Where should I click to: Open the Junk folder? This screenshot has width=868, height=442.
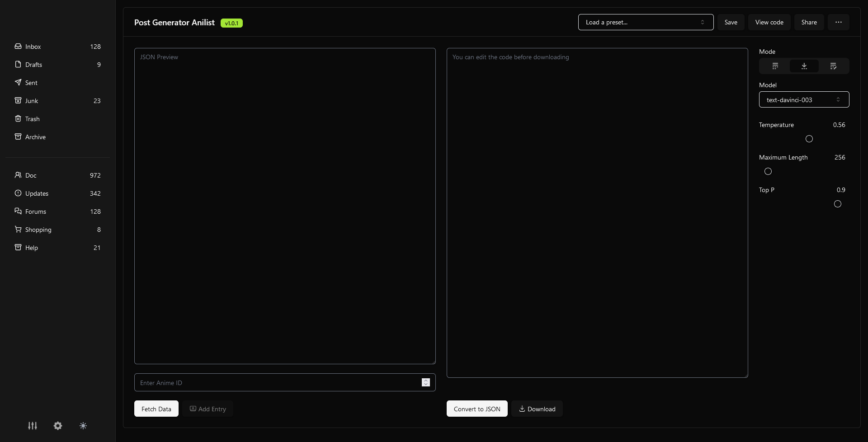pyautogui.click(x=58, y=101)
